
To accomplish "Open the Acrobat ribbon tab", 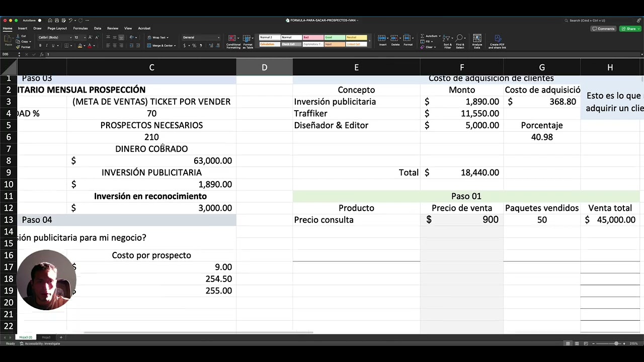I will click(x=144, y=28).
